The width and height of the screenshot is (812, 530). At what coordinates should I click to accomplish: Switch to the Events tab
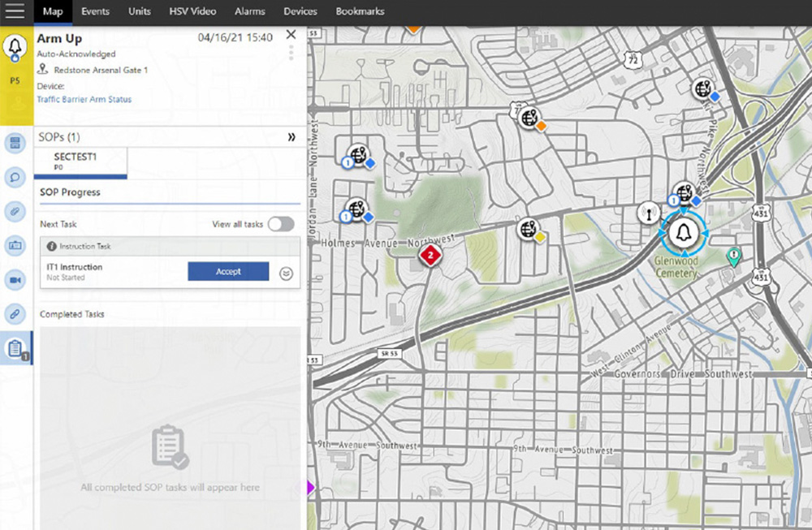coord(95,11)
